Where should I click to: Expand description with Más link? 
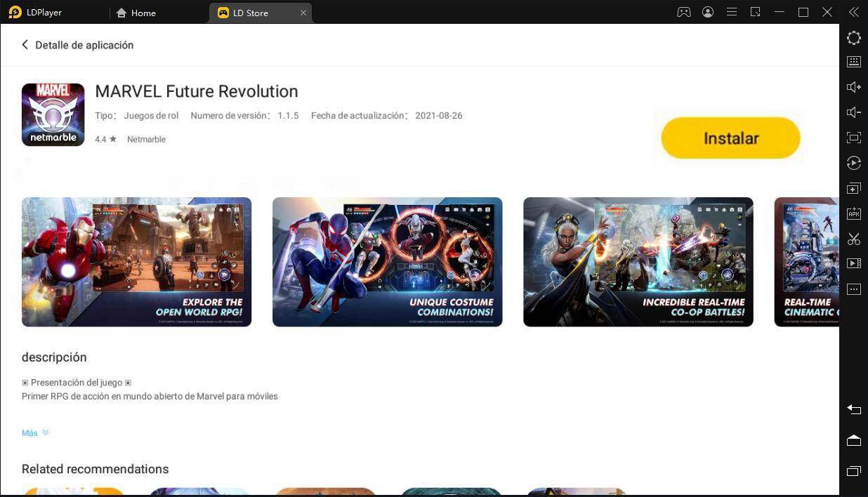tap(35, 433)
